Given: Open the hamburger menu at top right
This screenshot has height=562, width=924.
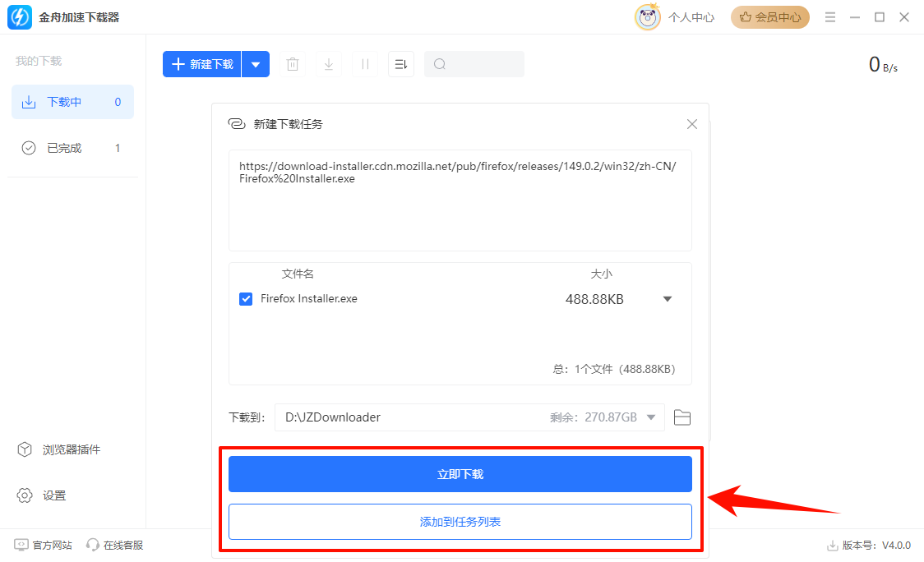Looking at the screenshot, I should (x=830, y=16).
